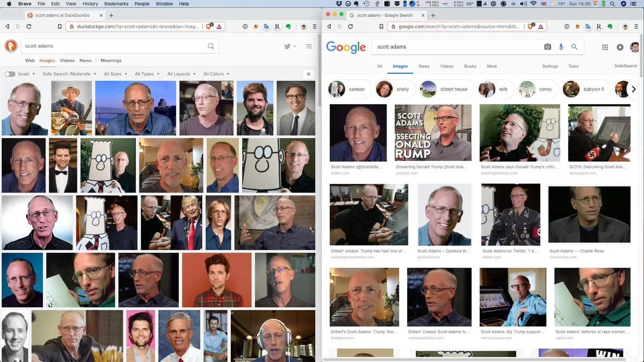Click Brave Shields icon in Google window

[531, 26]
